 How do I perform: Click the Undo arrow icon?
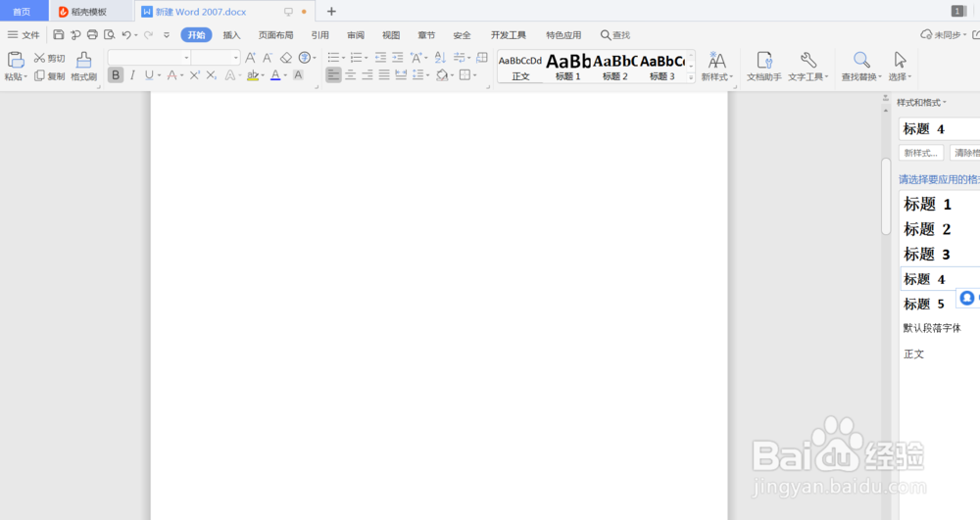point(126,35)
